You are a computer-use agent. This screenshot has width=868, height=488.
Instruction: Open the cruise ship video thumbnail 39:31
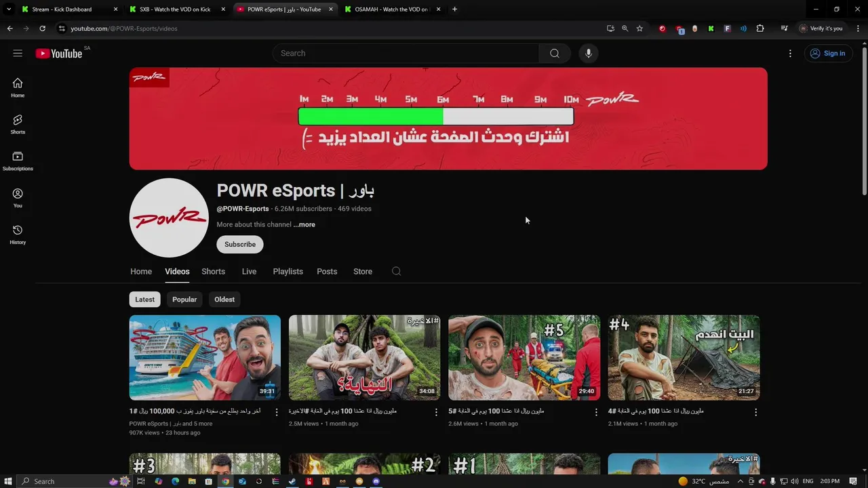click(205, 357)
